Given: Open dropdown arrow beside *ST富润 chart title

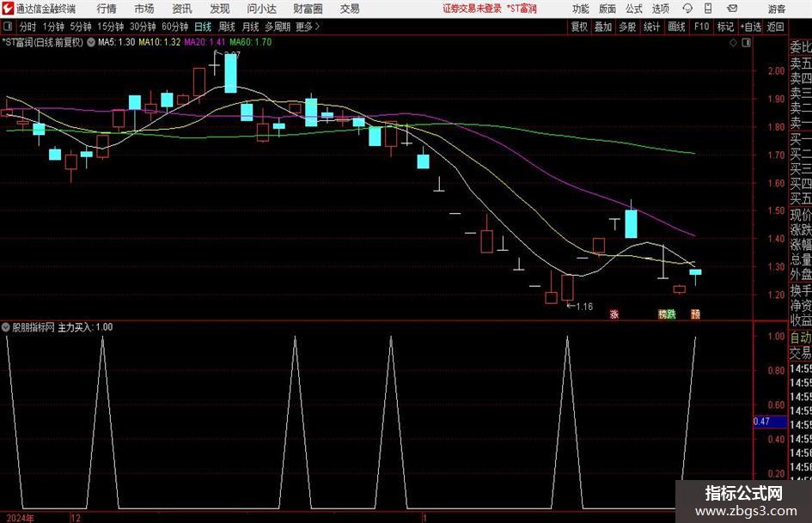Looking at the screenshot, I should (x=90, y=42).
